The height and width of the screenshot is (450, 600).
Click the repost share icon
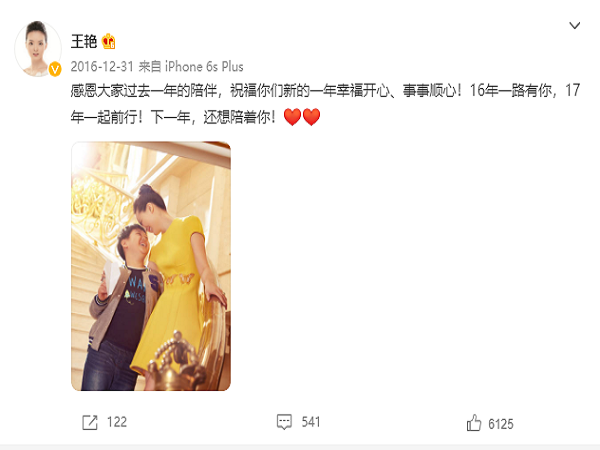click(90, 422)
